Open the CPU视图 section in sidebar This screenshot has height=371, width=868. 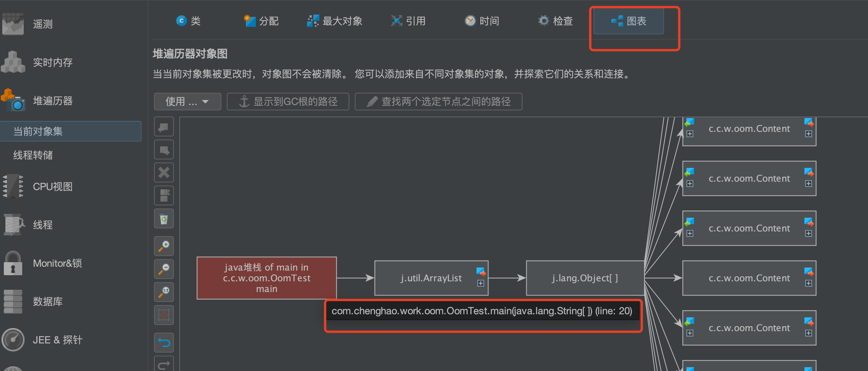click(52, 187)
